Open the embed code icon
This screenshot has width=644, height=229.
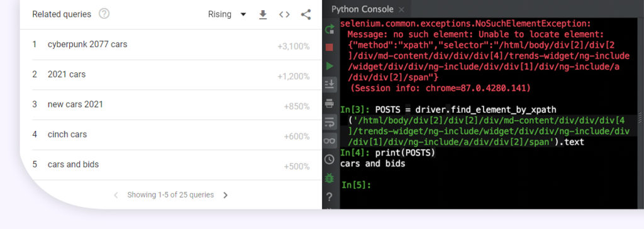click(x=284, y=14)
